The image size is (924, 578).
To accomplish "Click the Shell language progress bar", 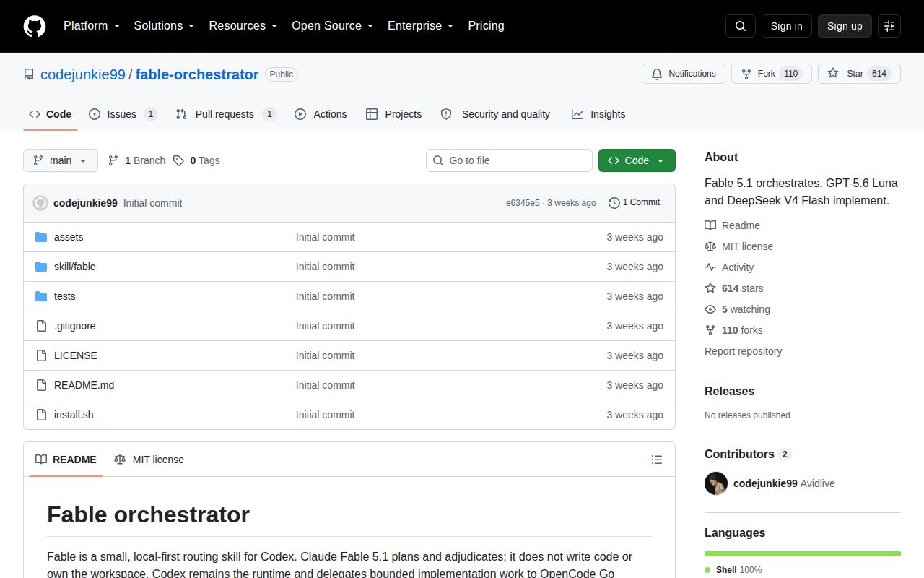I will tap(803, 553).
